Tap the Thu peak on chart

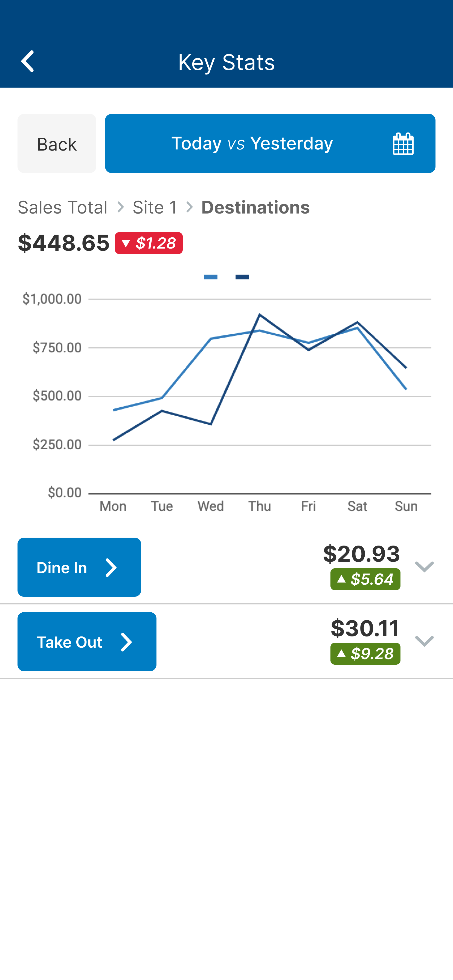point(260,315)
